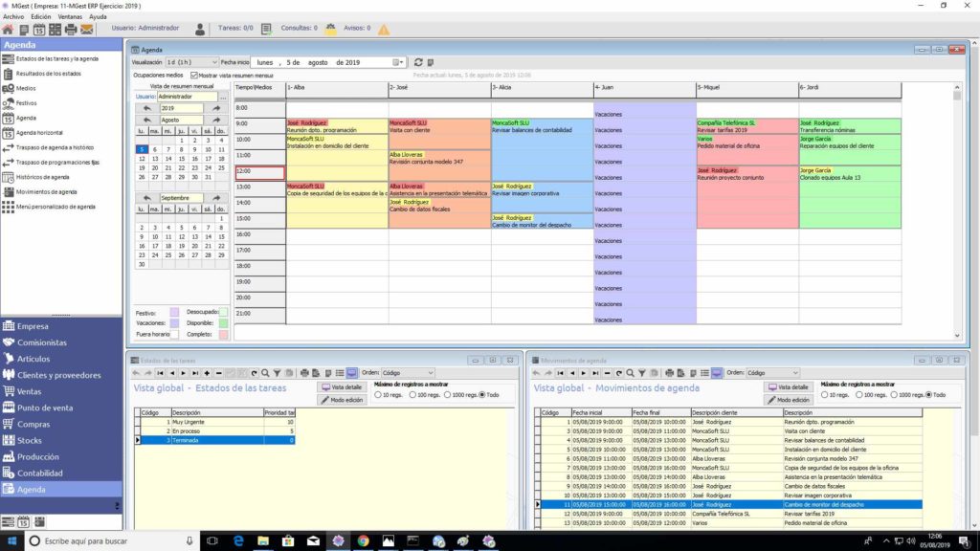Screen dimensions: 980x551
Task: Click the printer icon in main toolbar
Action: pyautogui.click(x=71, y=30)
